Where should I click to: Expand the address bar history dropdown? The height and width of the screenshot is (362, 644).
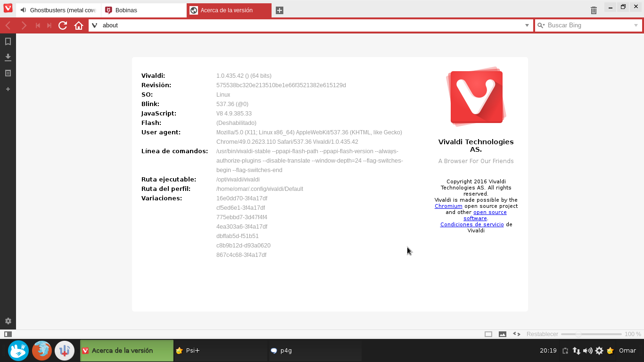(527, 25)
